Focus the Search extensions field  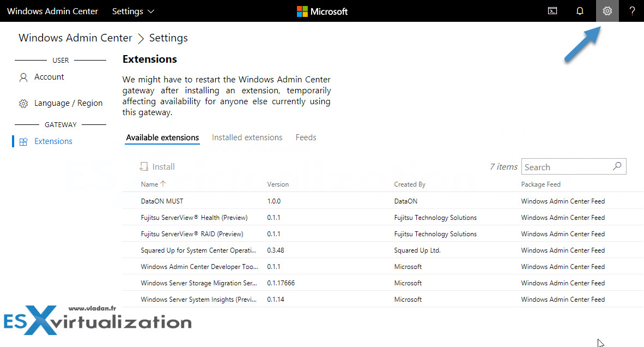click(574, 166)
